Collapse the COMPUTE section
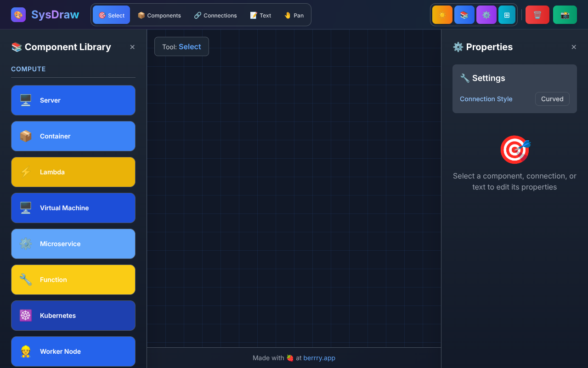 pyautogui.click(x=28, y=69)
